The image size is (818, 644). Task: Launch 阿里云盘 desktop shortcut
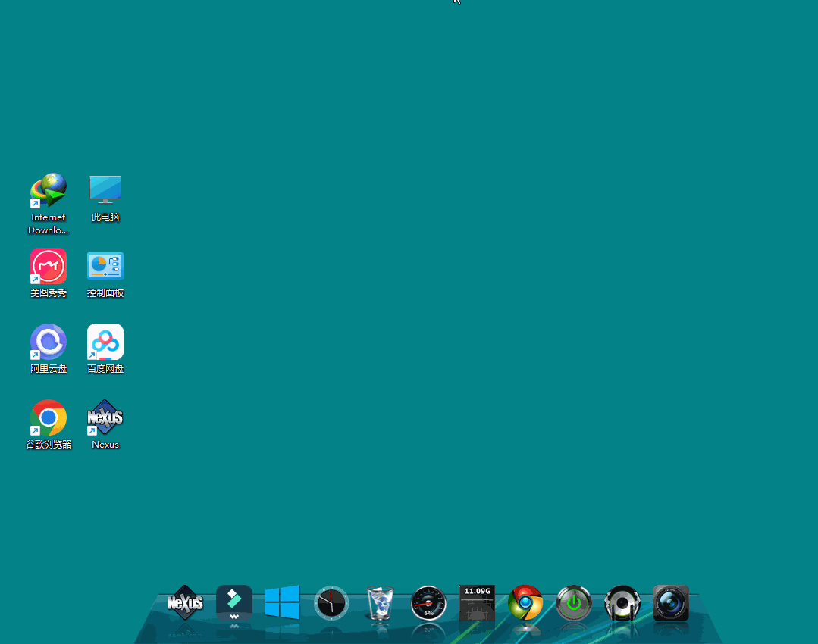point(49,342)
